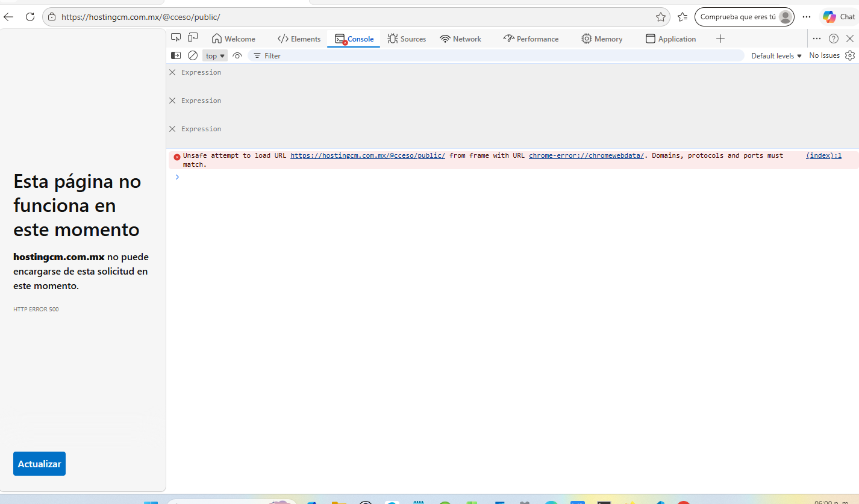Switch to the Performance tab
The image size is (859, 504).
(x=531, y=39)
